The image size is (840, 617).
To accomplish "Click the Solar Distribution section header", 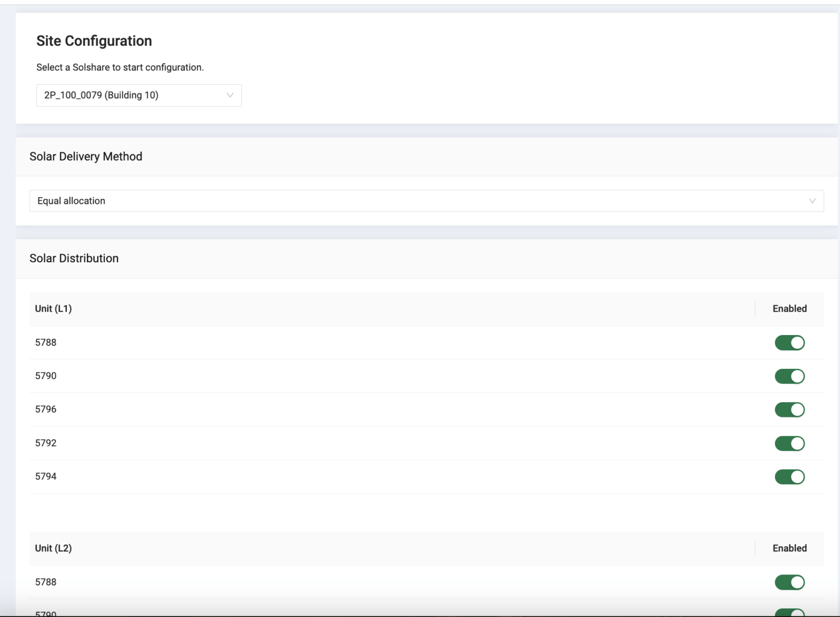I will (x=74, y=258).
